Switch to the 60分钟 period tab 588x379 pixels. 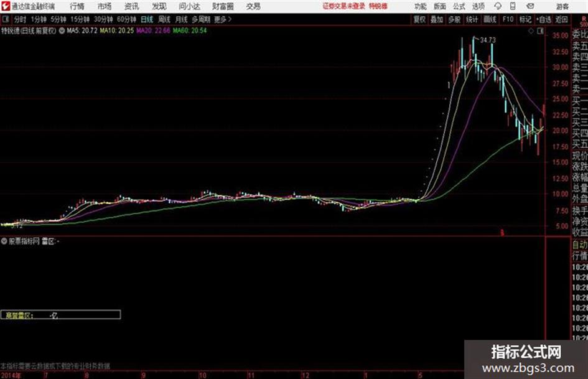127,19
